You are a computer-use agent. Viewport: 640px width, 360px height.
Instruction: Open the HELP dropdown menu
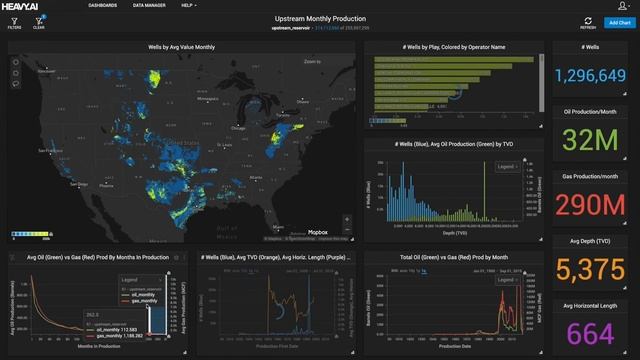189,5
